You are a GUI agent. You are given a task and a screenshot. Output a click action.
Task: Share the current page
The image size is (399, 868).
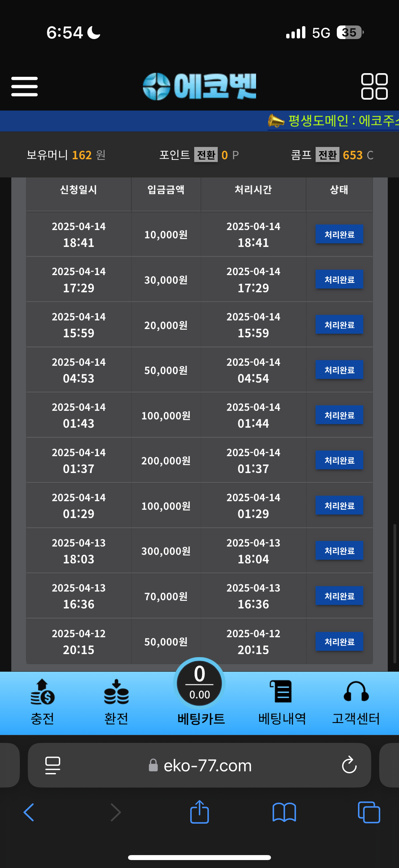click(x=199, y=812)
